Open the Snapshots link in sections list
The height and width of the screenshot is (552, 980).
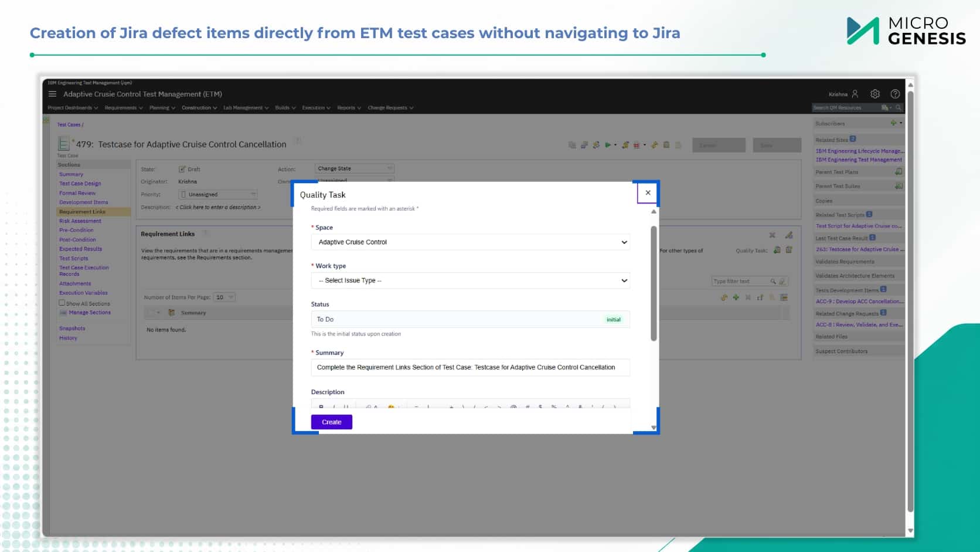pyautogui.click(x=72, y=329)
